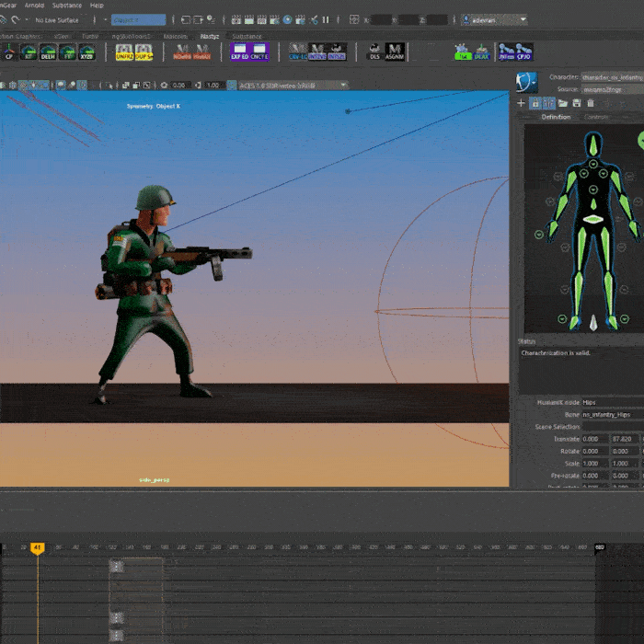Switch to the Turtle shelf tab
644x644 pixels.
tap(89, 36)
